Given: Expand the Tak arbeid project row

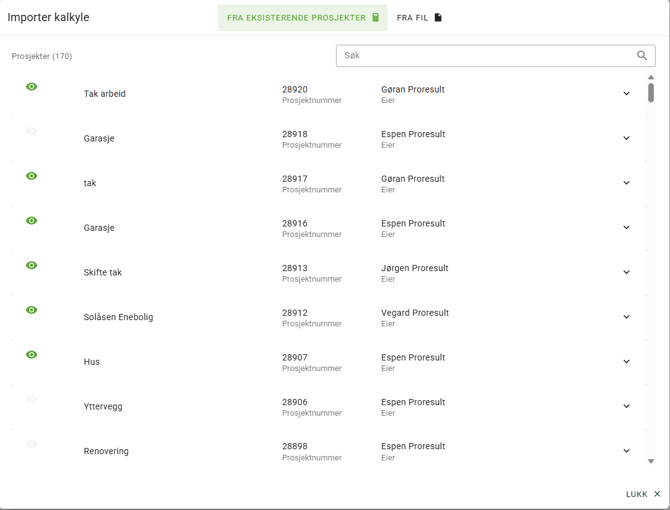Looking at the screenshot, I should (626, 94).
